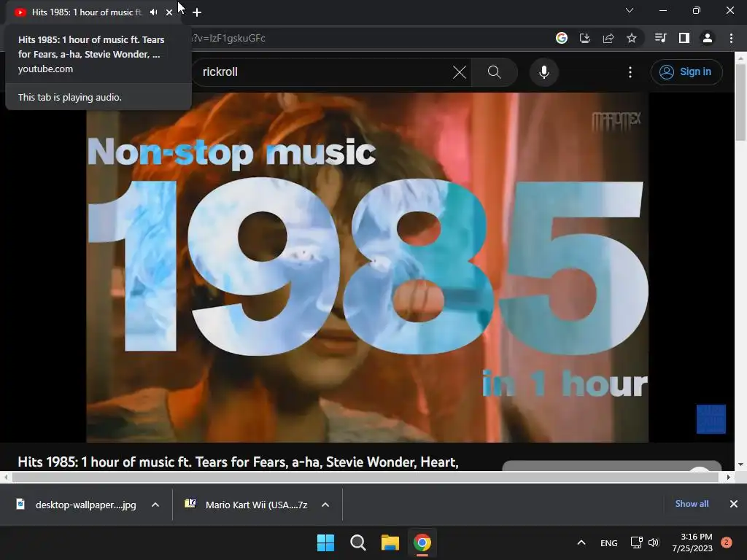The image size is (747, 560).
Task: Select the Hits 1985 tab
Action: pyautogui.click(x=86, y=12)
